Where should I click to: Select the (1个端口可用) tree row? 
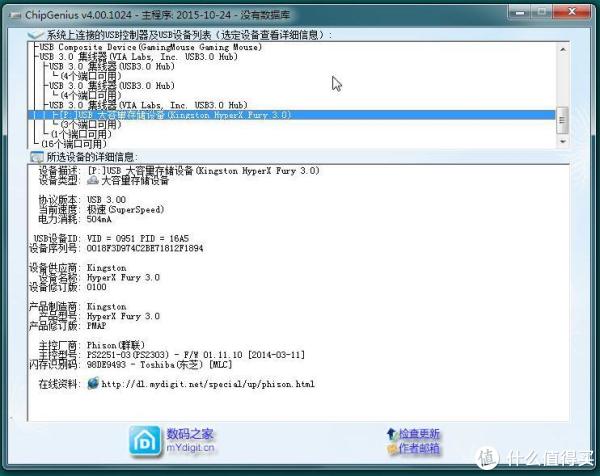81,134
